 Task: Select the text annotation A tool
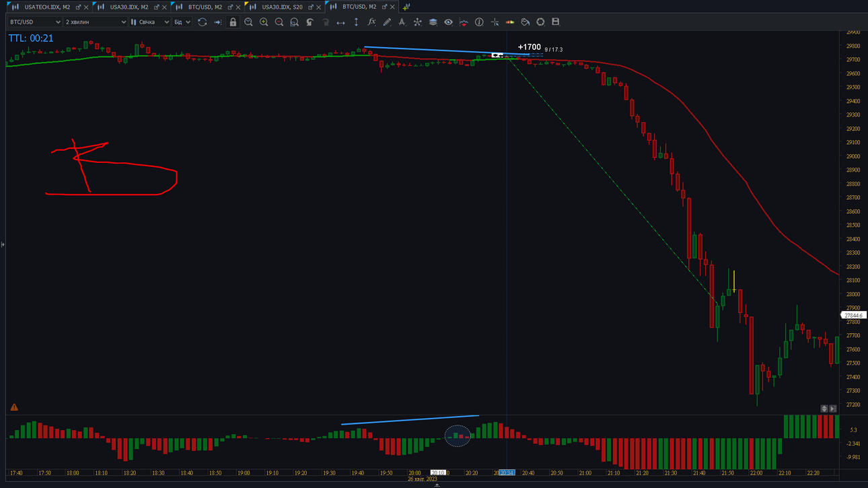click(x=402, y=22)
